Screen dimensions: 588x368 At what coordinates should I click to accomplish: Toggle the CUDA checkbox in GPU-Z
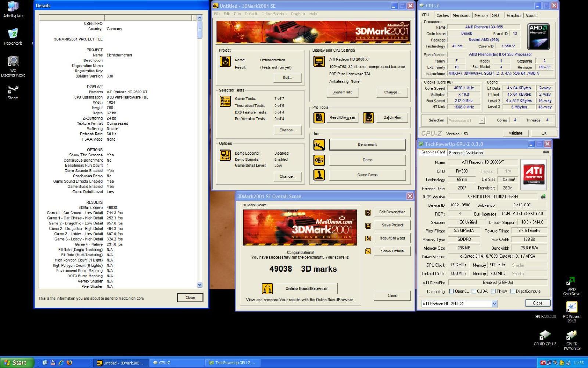(474, 291)
